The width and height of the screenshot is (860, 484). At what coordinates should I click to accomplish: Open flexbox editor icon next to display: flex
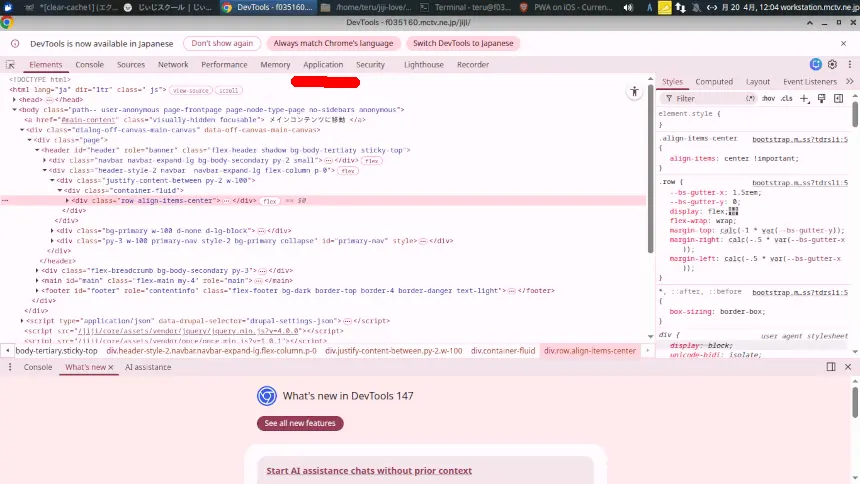tap(734, 211)
